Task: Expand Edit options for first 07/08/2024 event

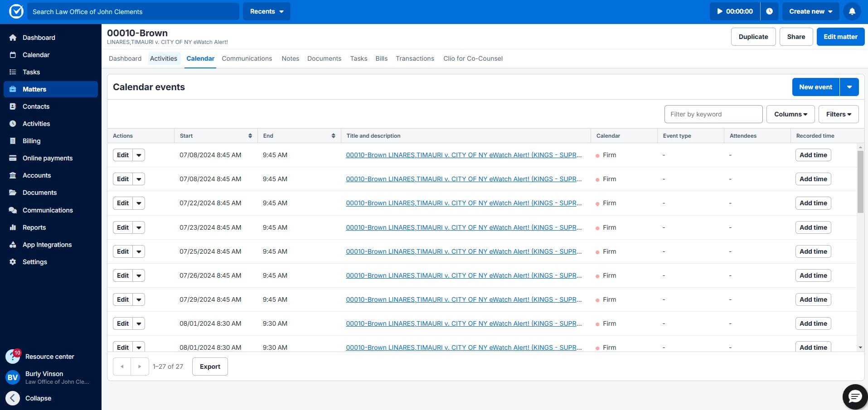Action: [x=139, y=155]
